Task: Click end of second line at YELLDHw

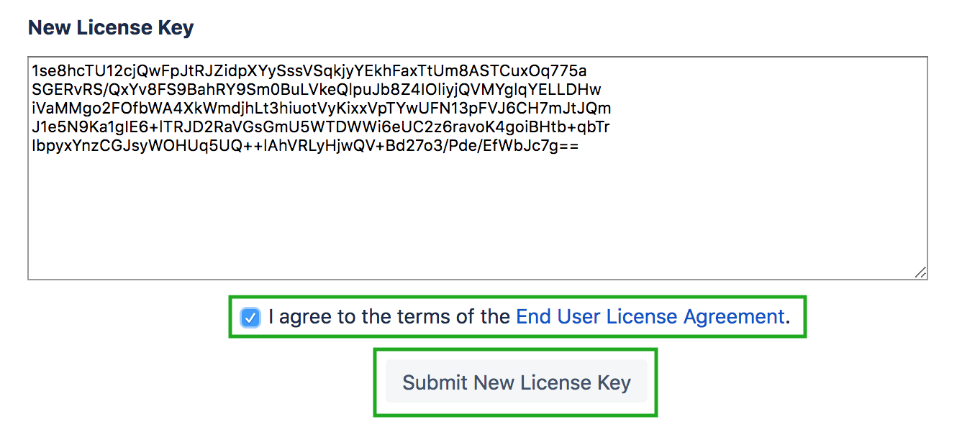Action: click(602, 90)
